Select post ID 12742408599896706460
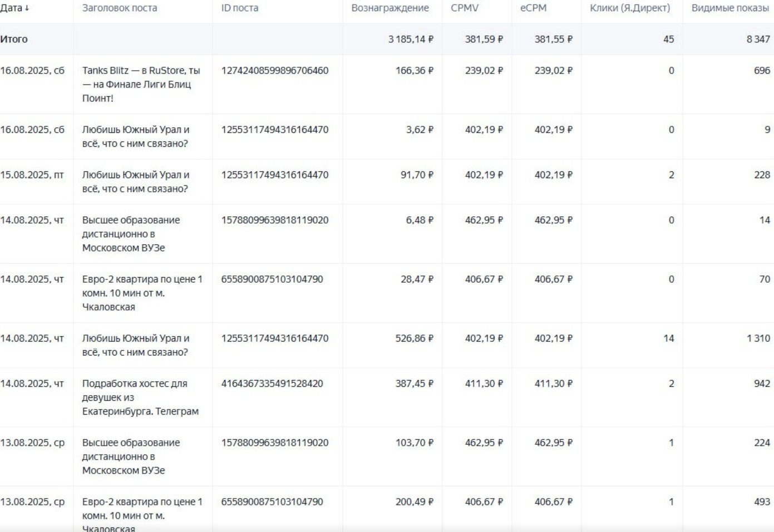Viewport: 774px width, 532px height. tap(275, 71)
